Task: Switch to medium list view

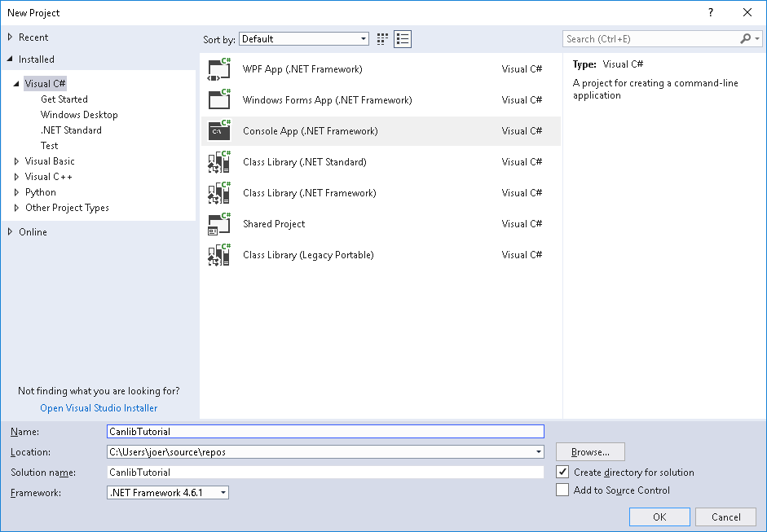Action: 403,39
